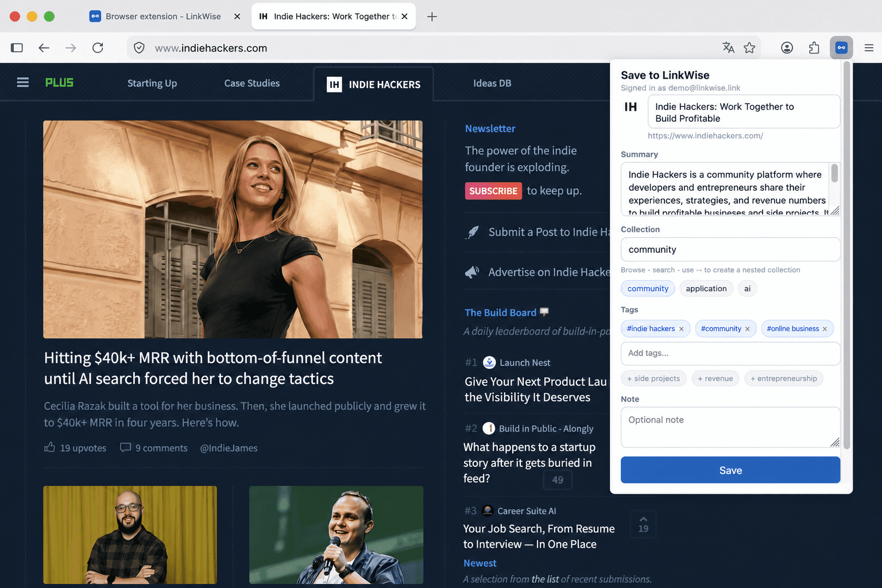Open a new tab with the plus icon

coord(432,17)
